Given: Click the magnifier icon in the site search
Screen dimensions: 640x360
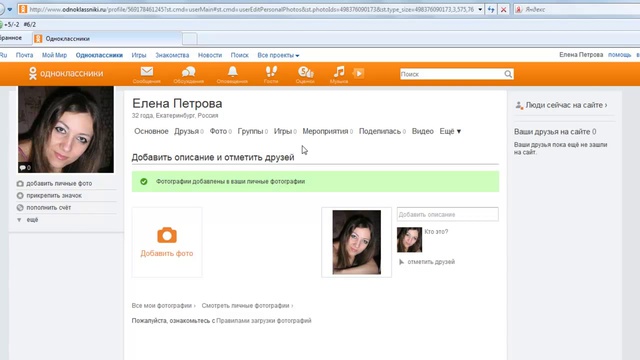Looking at the screenshot, I should coord(508,74).
